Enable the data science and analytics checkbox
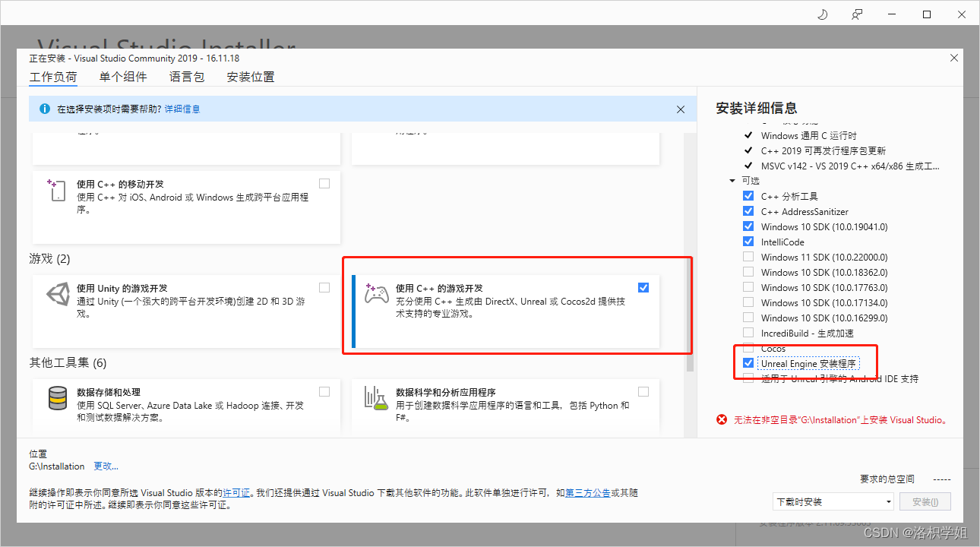The image size is (980, 547). point(643,391)
